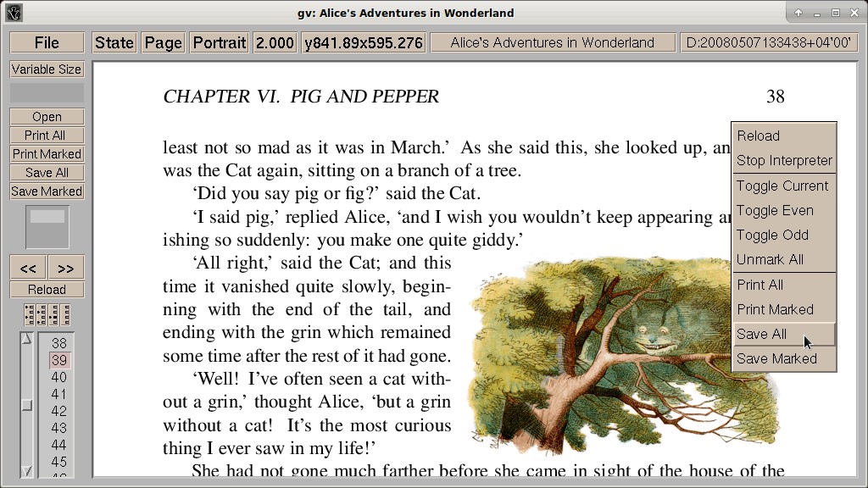
Task: Select page 42 in the page list
Action: pyautogui.click(x=58, y=411)
